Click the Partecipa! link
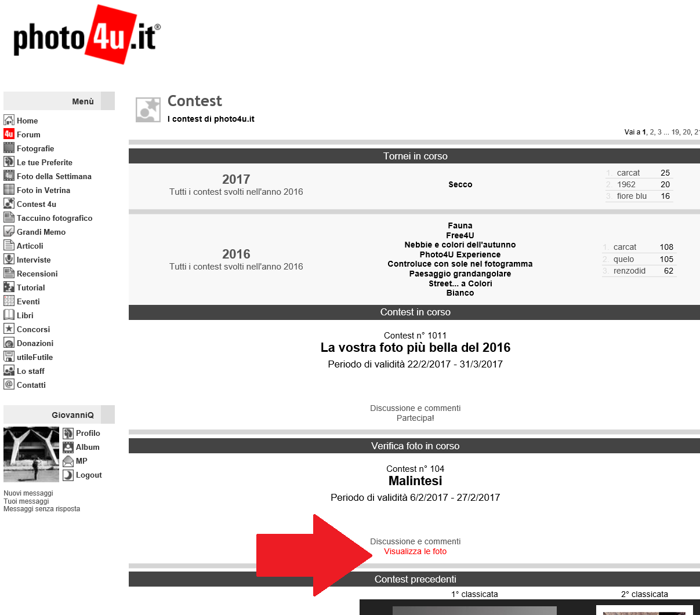The width and height of the screenshot is (700, 615). click(415, 418)
